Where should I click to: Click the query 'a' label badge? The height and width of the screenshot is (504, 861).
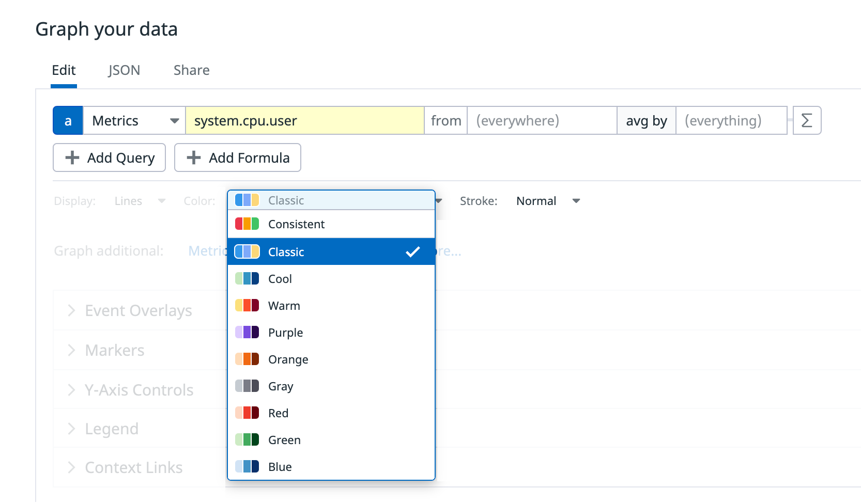68,120
